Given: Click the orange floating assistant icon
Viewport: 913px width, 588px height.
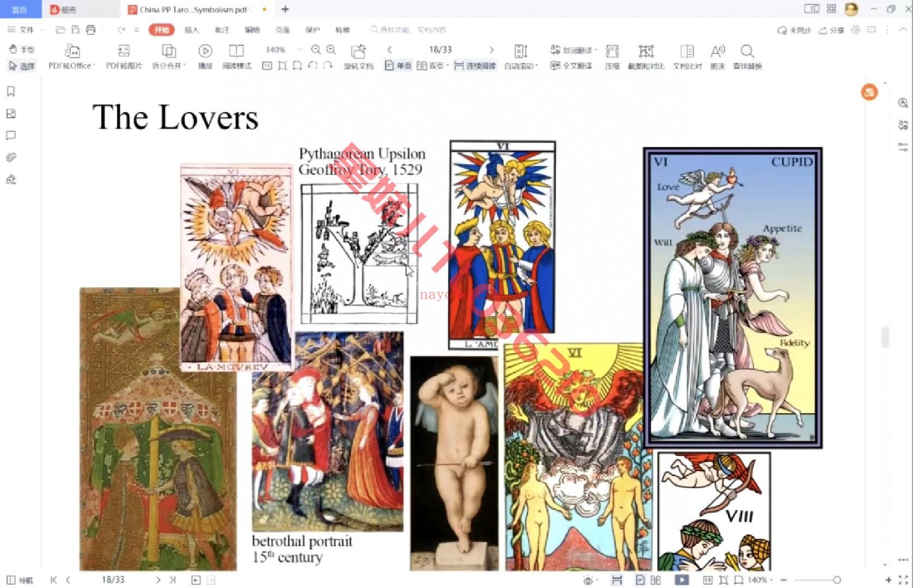Looking at the screenshot, I should click(869, 92).
